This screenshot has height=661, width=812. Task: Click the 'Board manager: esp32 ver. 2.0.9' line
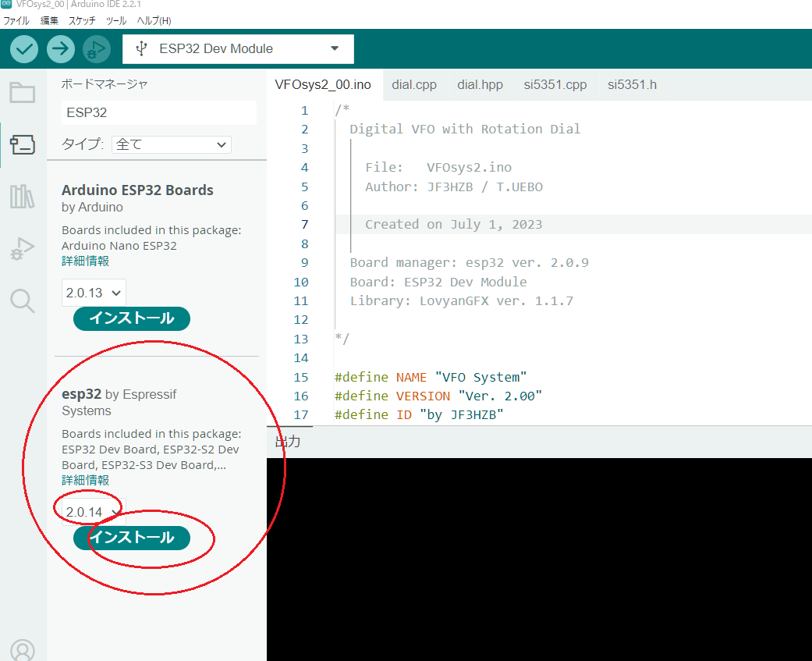tap(469, 263)
